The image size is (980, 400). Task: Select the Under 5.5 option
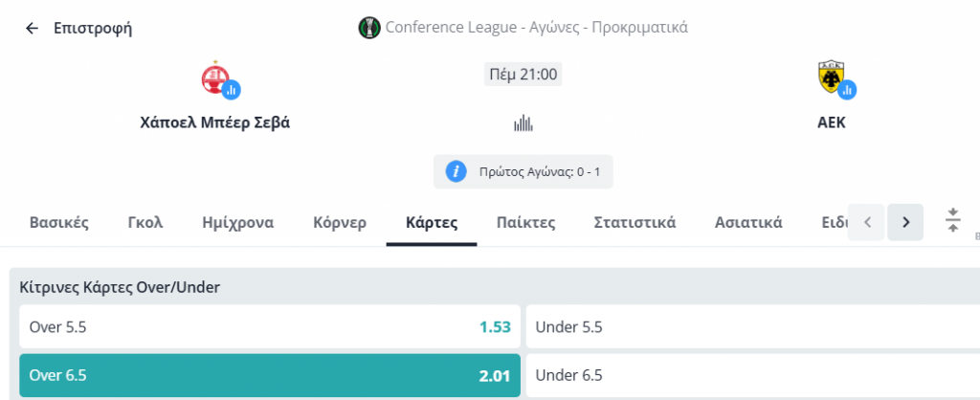tap(752, 327)
